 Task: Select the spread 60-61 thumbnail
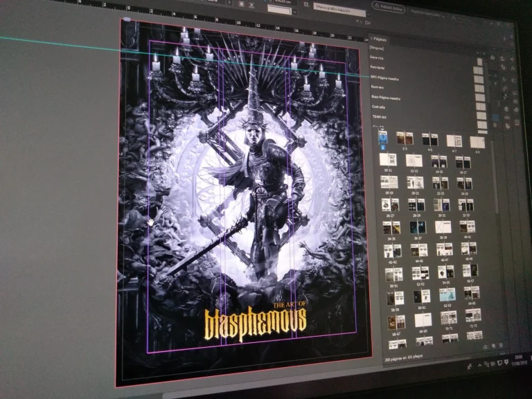pos(422,296)
